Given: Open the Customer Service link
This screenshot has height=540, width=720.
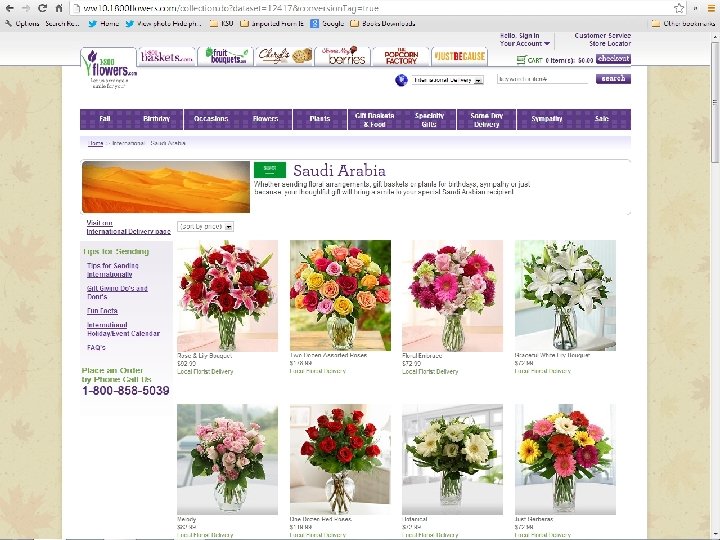Looking at the screenshot, I should (602, 35).
